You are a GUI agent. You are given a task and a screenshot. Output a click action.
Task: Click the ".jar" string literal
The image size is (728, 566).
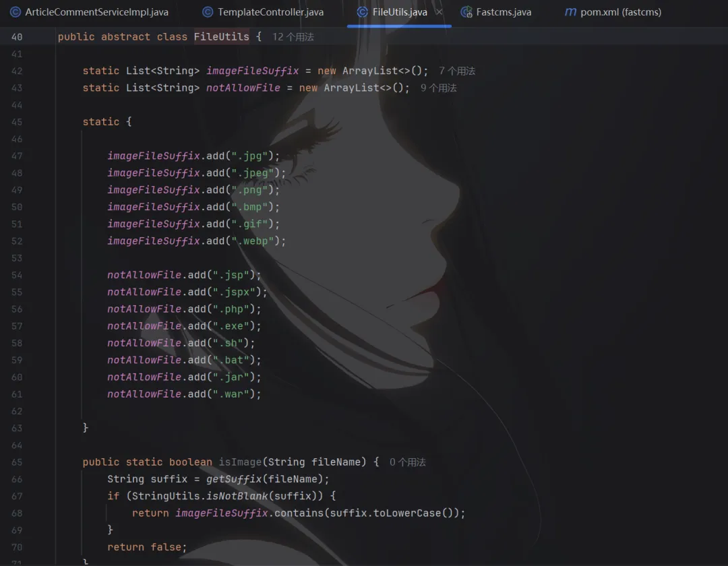coord(231,377)
